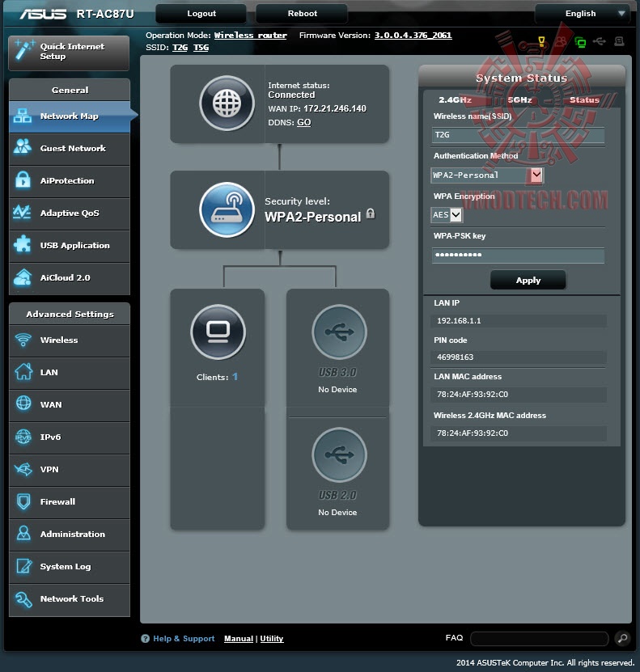Screen dimensions: 640x672
Task: Launch Quick Internet Setup wizard
Action: click(69, 53)
